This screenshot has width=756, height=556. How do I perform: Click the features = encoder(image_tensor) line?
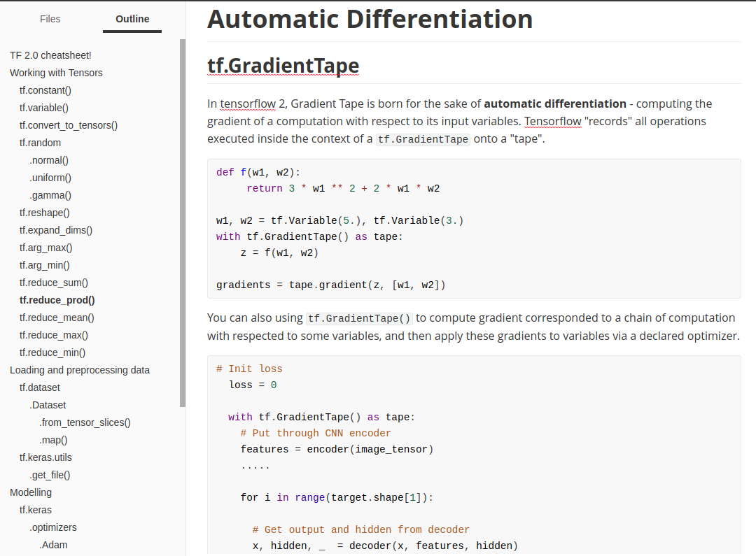pos(337,450)
